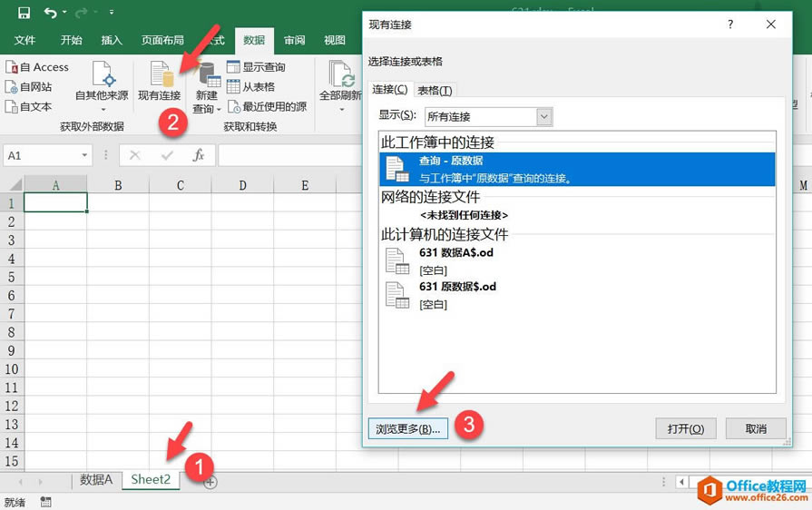Viewport: 812px width, 510px height.
Task: Switch to the 插入 ribbon tab
Action: tap(112, 40)
